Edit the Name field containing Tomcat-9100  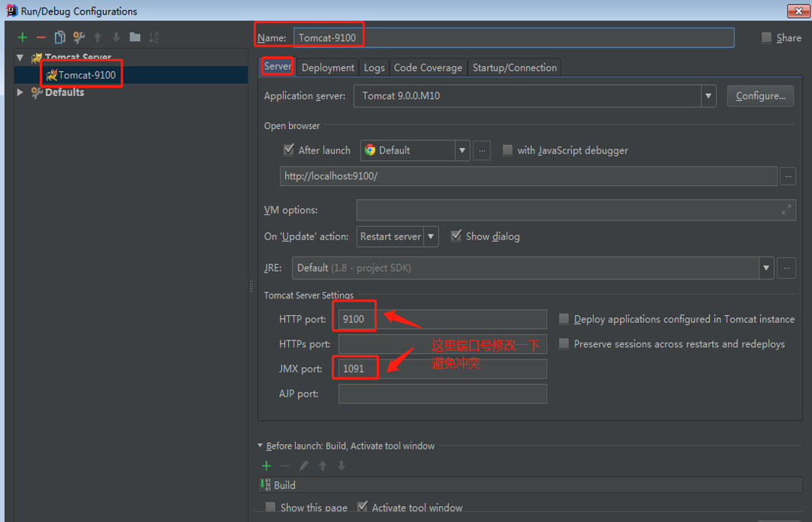(514, 38)
